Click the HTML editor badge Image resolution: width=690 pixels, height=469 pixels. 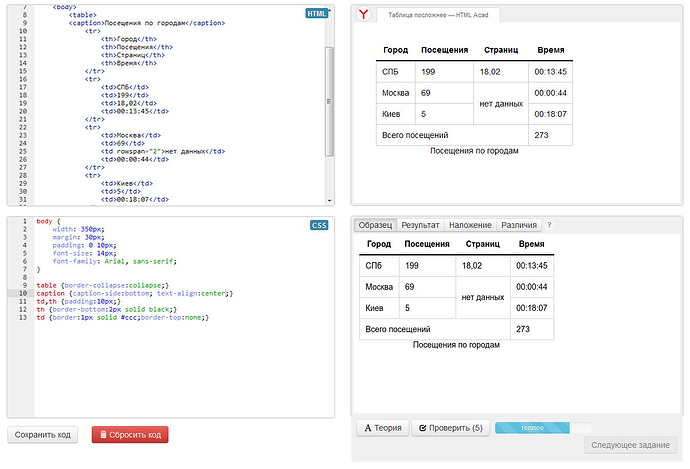click(316, 14)
